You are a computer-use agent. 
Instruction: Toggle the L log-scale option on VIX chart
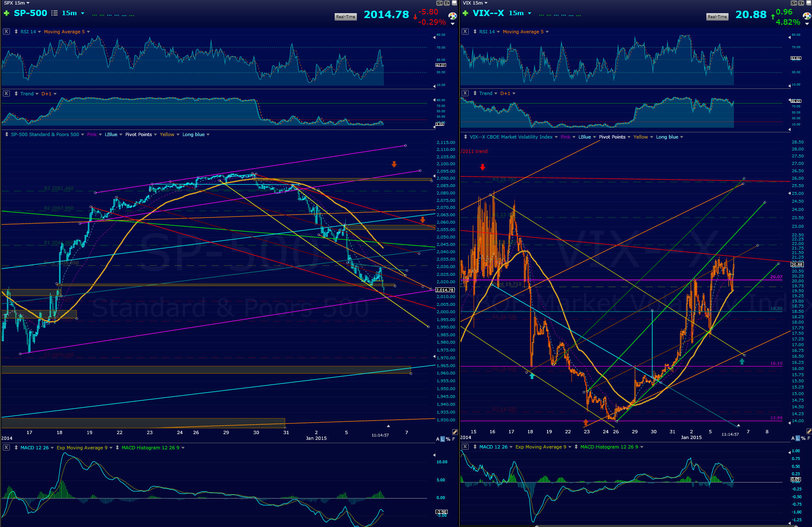tap(798, 438)
